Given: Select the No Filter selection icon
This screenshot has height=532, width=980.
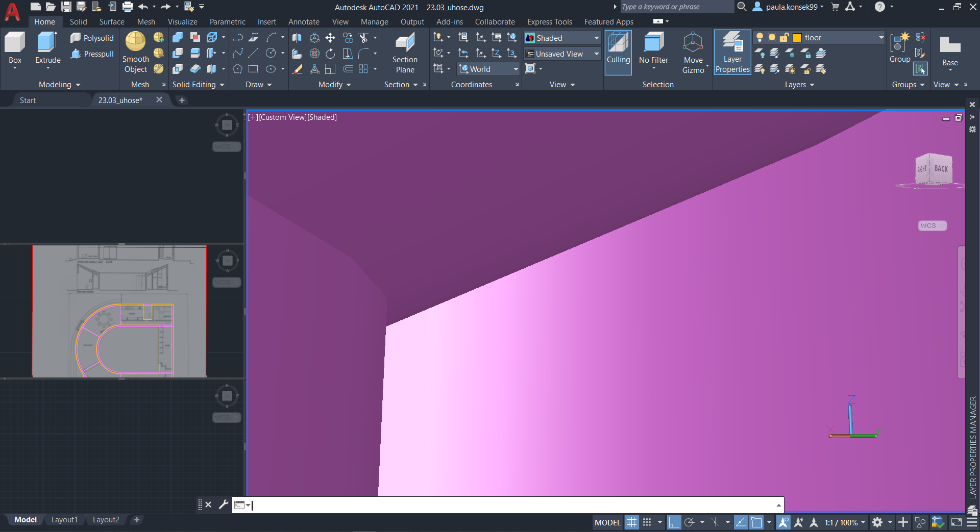Looking at the screenshot, I should (653, 50).
